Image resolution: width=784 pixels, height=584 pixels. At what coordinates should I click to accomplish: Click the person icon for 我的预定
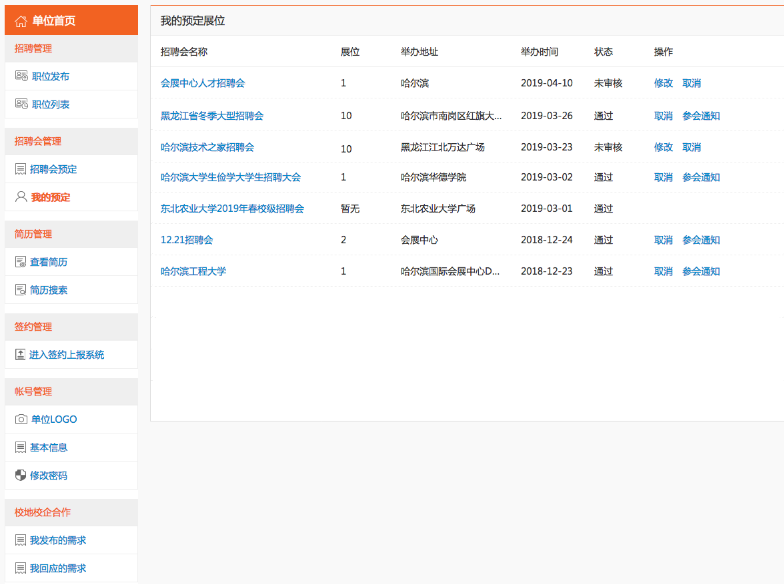click(x=20, y=197)
